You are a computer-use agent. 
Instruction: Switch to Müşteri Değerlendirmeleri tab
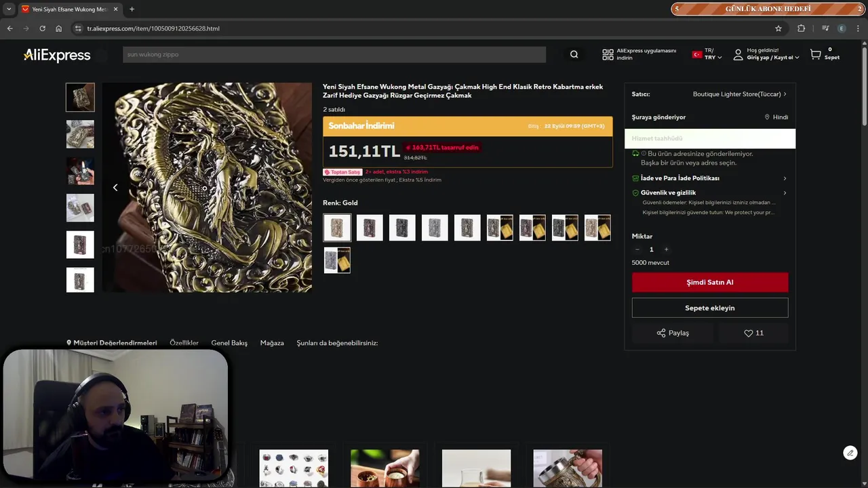point(111,343)
